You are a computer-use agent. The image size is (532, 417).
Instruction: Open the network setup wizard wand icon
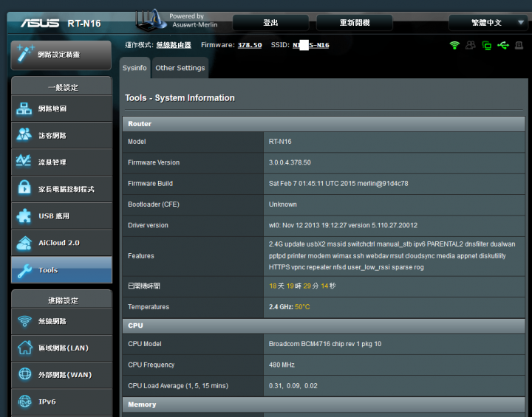coord(25,53)
